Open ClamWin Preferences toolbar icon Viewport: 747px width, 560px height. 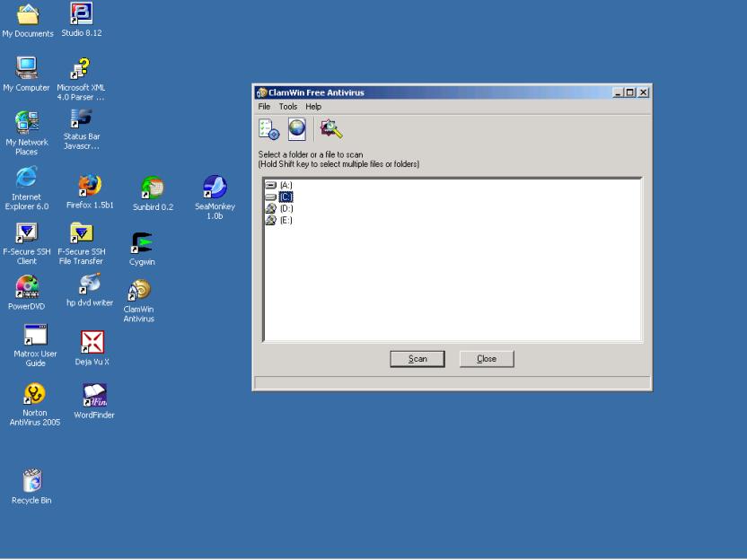click(269, 129)
